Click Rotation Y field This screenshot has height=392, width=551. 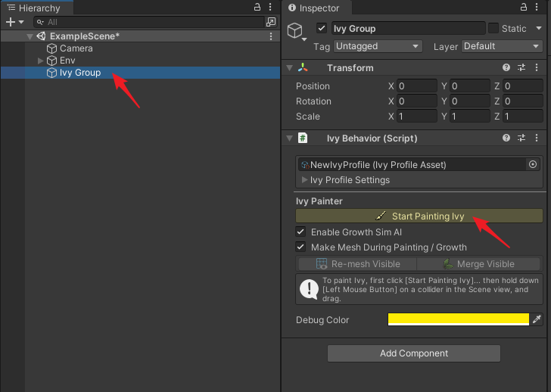(470, 101)
